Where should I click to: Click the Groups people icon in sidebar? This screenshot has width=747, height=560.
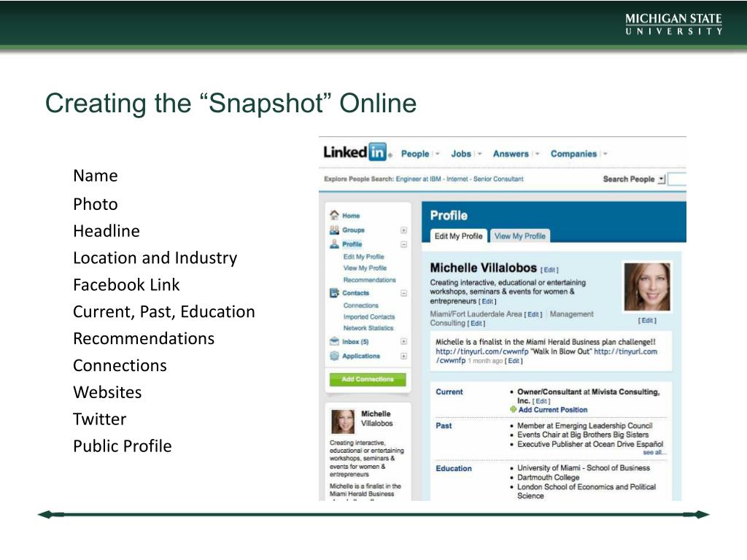[x=334, y=230]
